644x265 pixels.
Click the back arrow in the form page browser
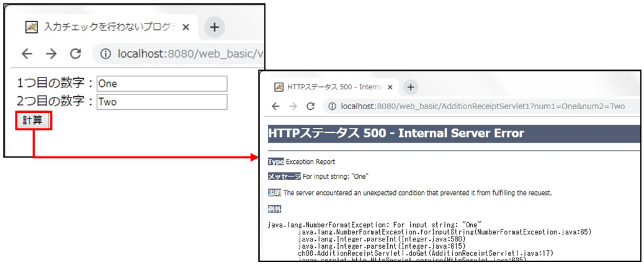27,54
